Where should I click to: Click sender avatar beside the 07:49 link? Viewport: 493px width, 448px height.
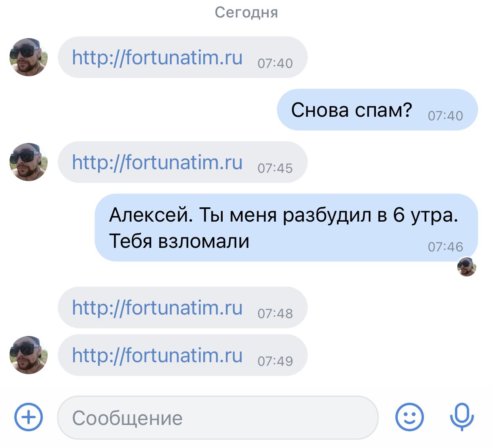(29, 355)
